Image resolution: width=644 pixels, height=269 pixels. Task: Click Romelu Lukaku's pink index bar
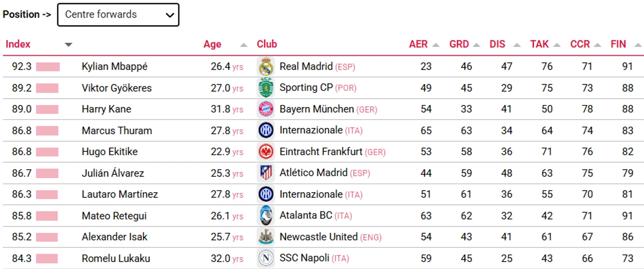point(47,258)
